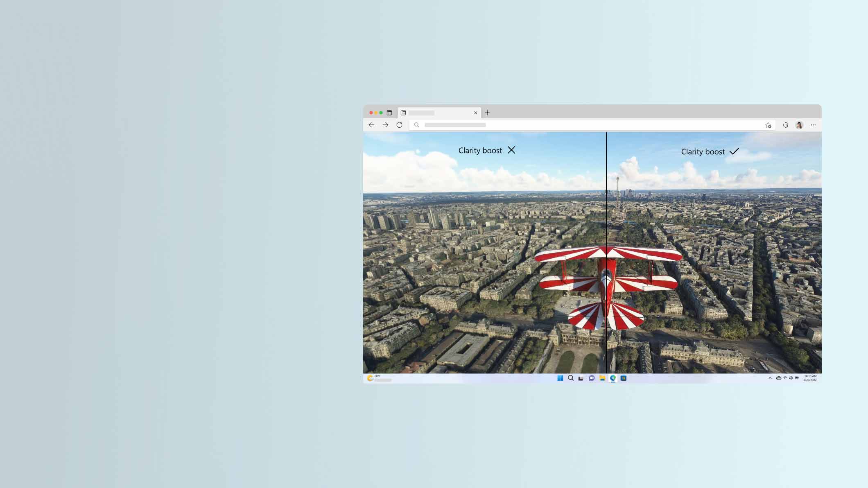868x488 pixels.
Task: Close the current browser tab
Action: (x=475, y=113)
